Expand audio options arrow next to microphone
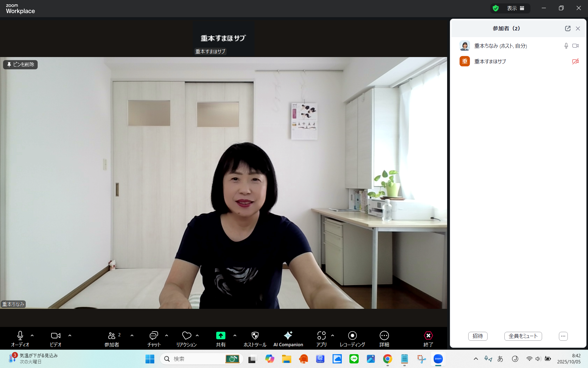 click(32, 335)
